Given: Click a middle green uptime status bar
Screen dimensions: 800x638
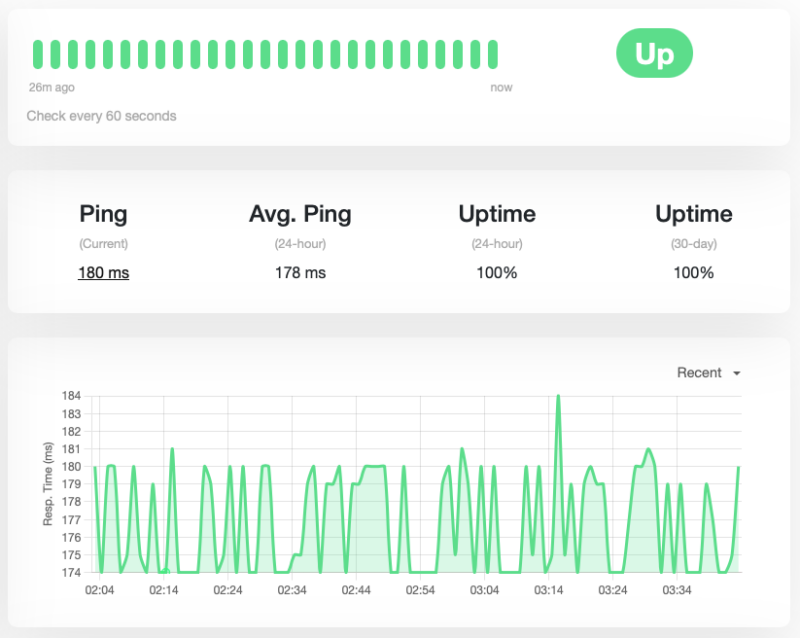Looking at the screenshot, I should click(265, 53).
